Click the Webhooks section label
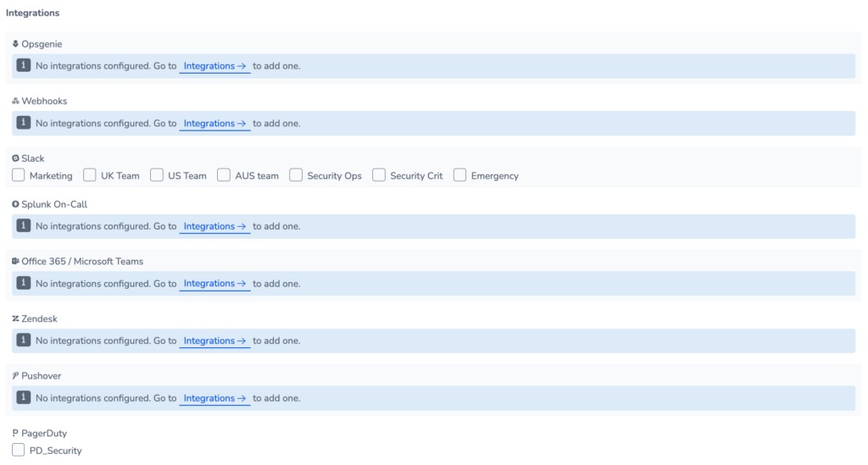868x465 pixels. point(44,101)
